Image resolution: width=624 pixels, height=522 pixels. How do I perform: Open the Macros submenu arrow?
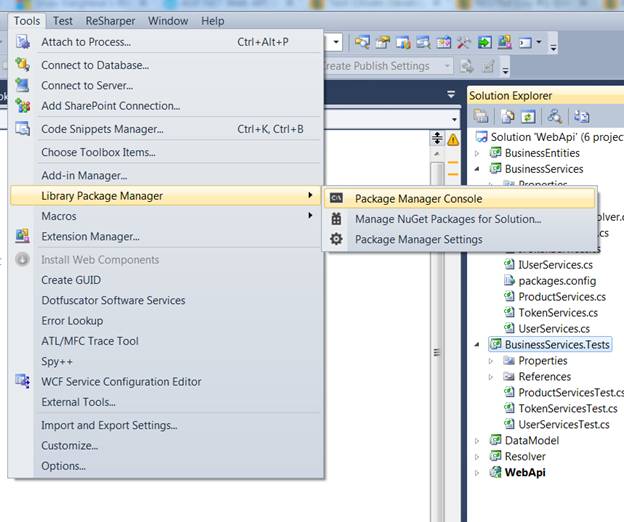coord(310,215)
